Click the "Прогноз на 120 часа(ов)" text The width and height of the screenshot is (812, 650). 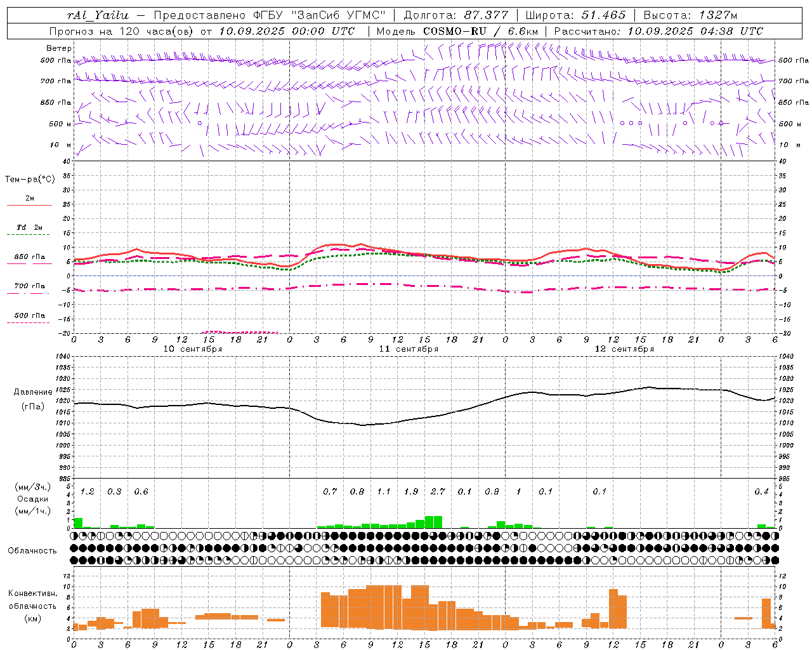122,31
